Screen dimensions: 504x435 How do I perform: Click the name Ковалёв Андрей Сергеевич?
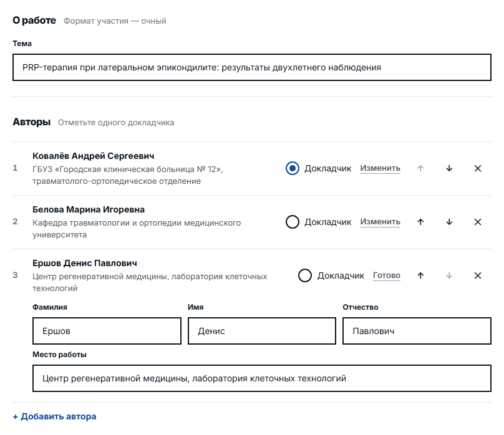(x=93, y=156)
